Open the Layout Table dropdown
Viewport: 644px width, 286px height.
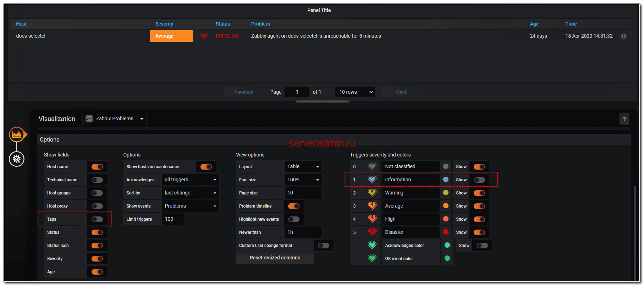[x=303, y=167]
